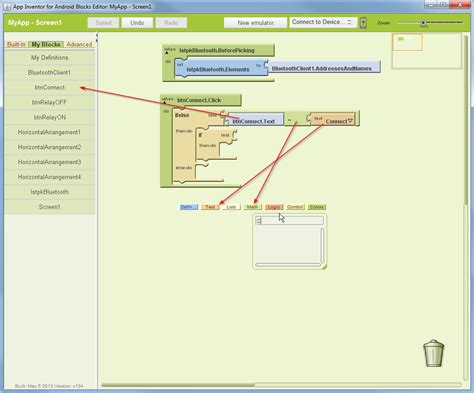Select the lstpkBluetooth.Elements setter block
The height and width of the screenshot is (393, 474).
click(x=218, y=69)
